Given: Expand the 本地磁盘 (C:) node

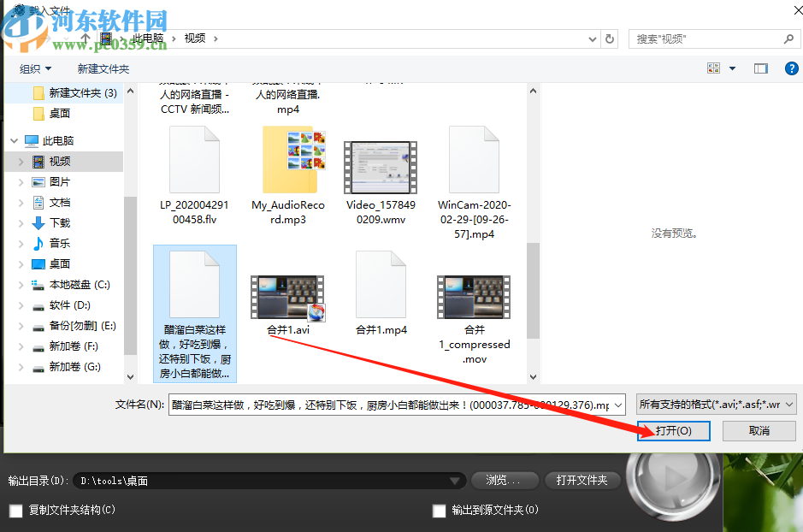Looking at the screenshot, I should tap(21, 285).
